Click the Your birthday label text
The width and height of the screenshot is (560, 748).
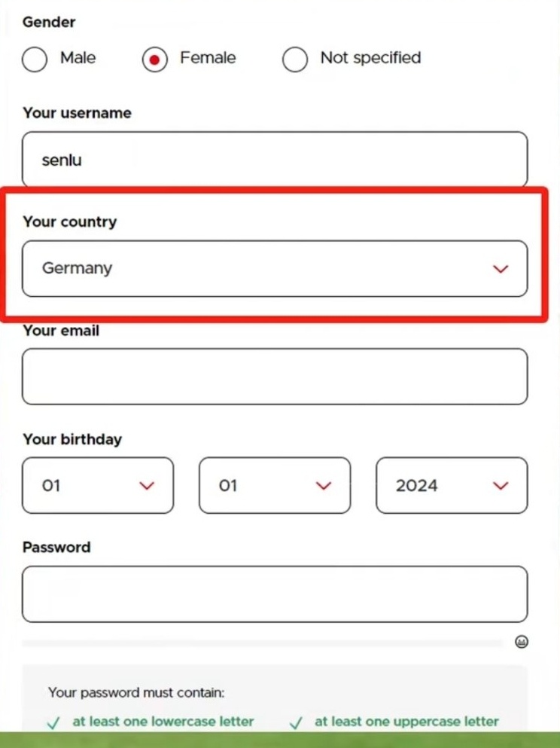pyautogui.click(x=72, y=439)
